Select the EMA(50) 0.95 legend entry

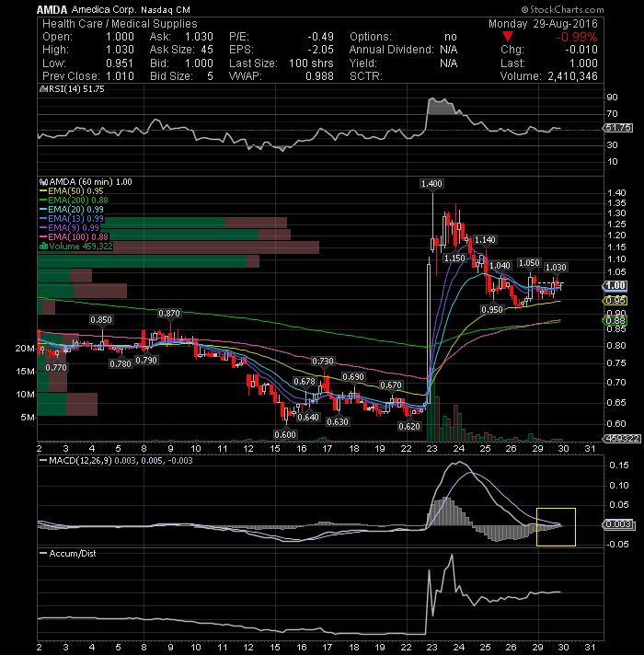(72, 191)
